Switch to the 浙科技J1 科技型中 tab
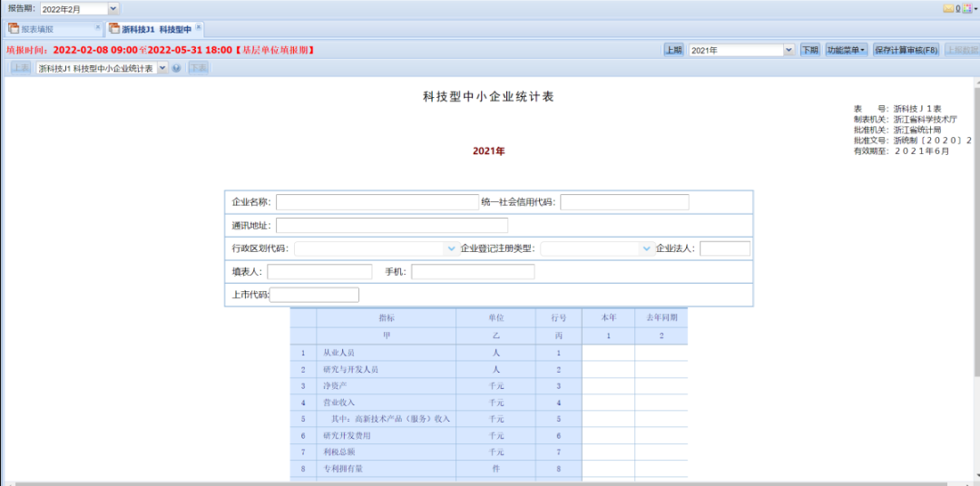980x486 pixels. [x=154, y=29]
